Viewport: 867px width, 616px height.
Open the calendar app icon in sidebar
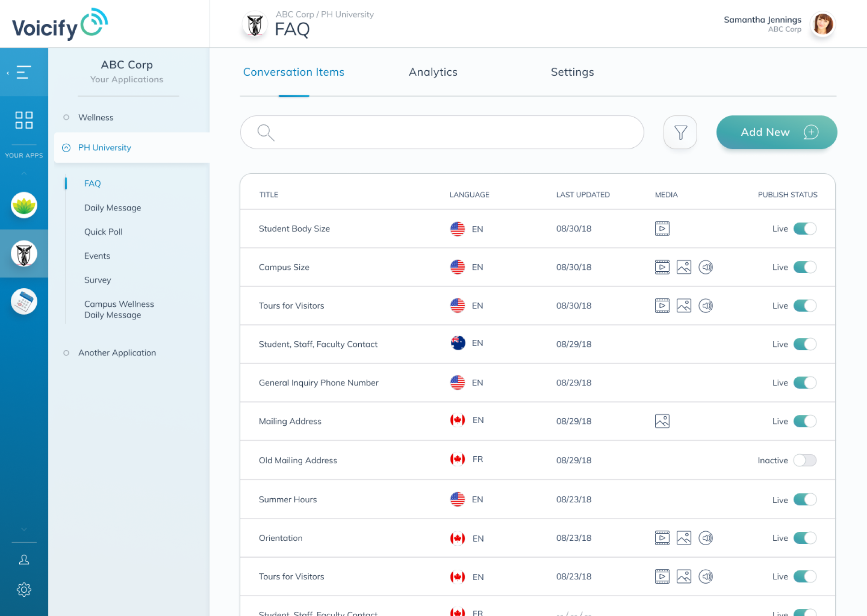pos(24,301)
